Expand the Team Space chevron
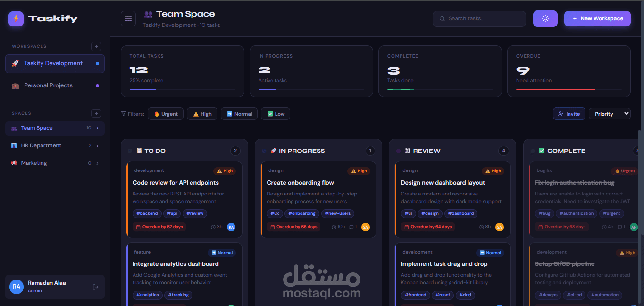Viewport: 644px width, 306px height. click(x=97, y=128)
